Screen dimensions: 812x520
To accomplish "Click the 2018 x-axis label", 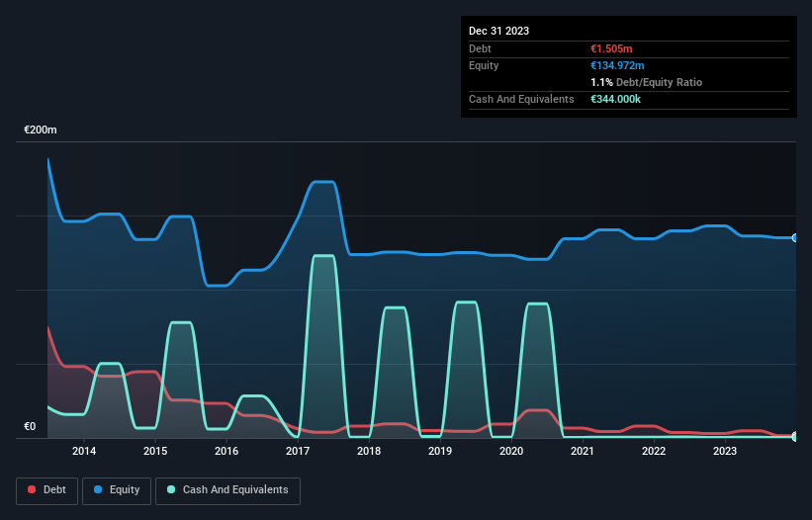I will (x=369, y=451).
